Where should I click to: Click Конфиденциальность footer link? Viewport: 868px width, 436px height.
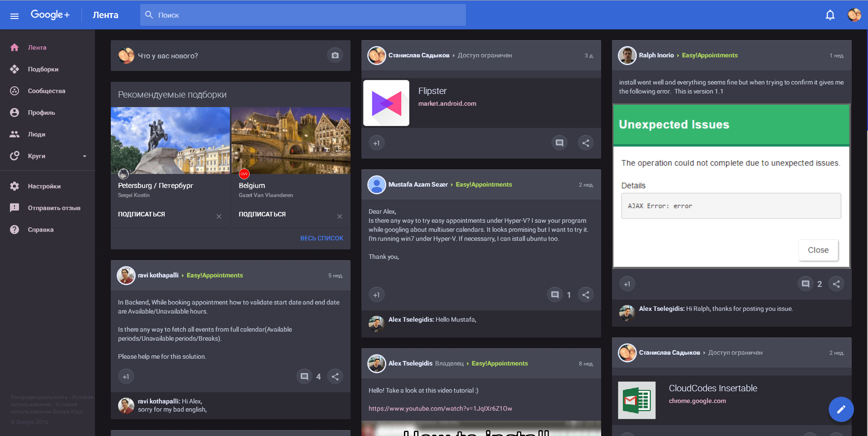pyautogui.click(x=39, y=397)
